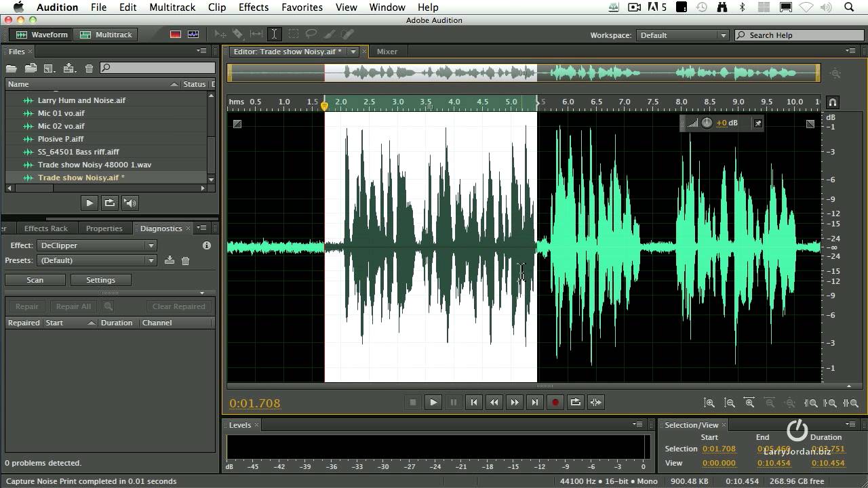
Task: Select the Paintbrush Selection tool
Action: [330, 34]
